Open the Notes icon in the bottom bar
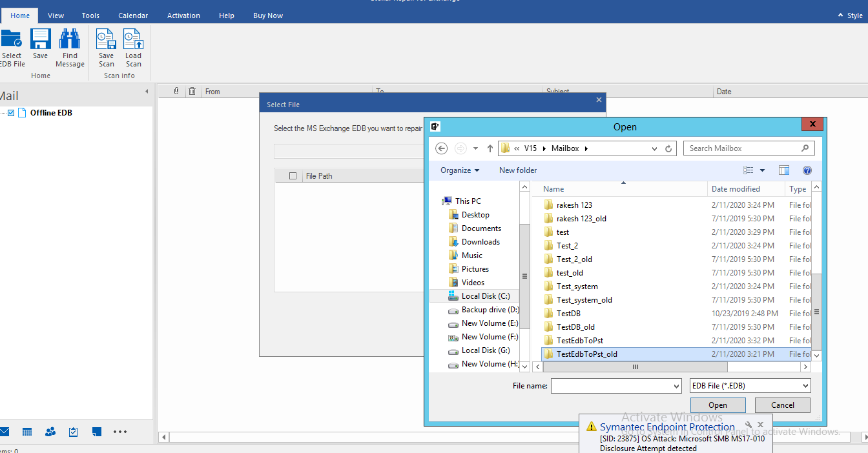Viewport: 868px width, 453px height. [96, 432]
